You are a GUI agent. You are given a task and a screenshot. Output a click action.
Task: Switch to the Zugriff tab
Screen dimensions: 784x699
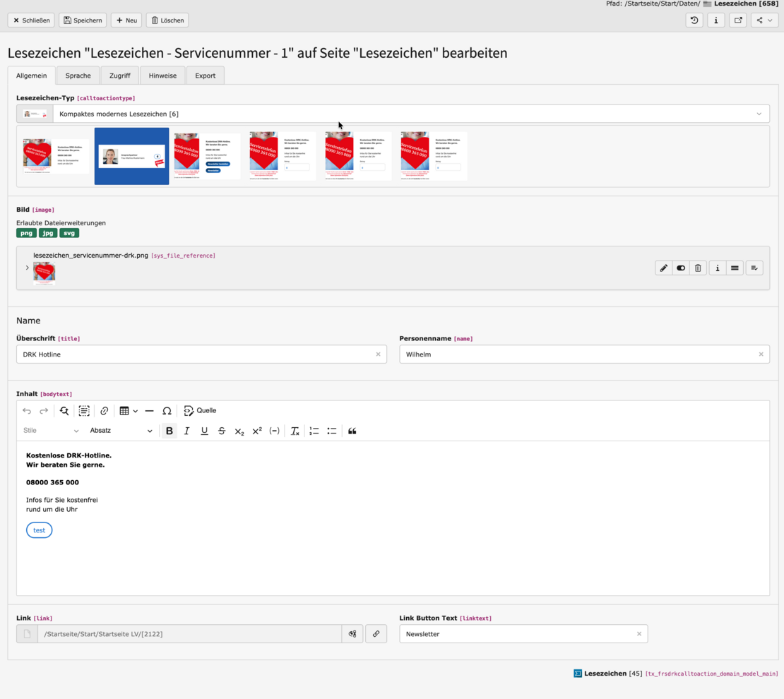(119, 76)
